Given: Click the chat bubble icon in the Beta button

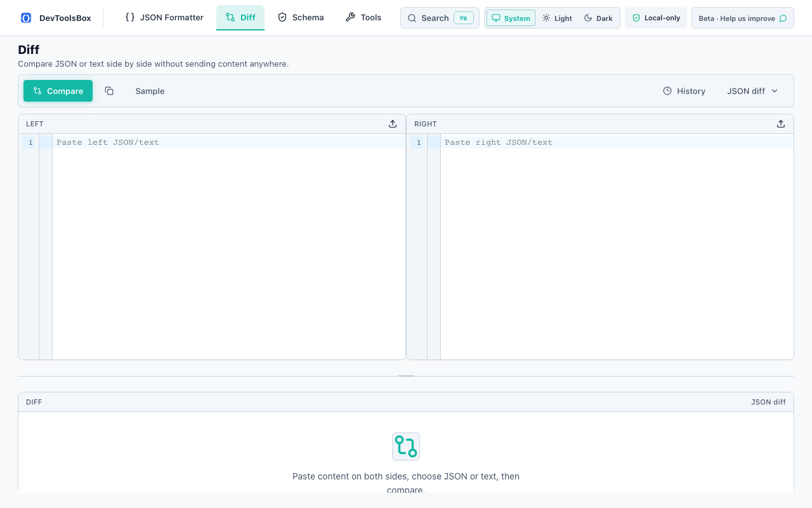Looking at the screenshot, I should pos(783,18).
